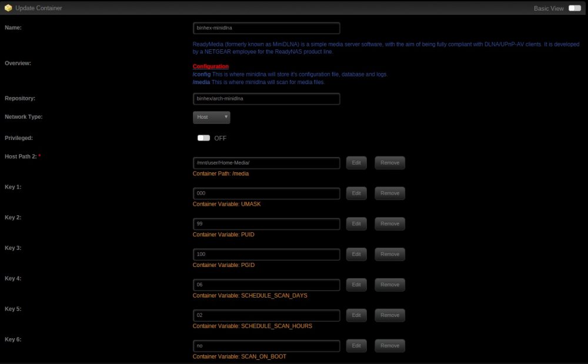Viewport: 588px width, 364px height.
Task: Click the 'Overview:' label
Action: [x=18, y=64]
